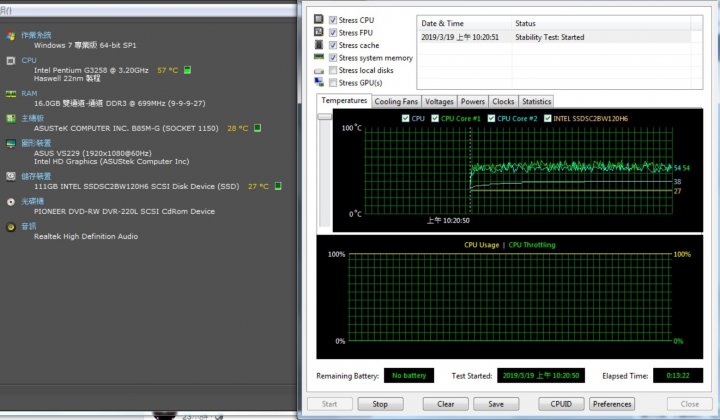Click Realtek High Definition Audio text
720x420 pixels.
pyautogui.click(x=86, y=236)
